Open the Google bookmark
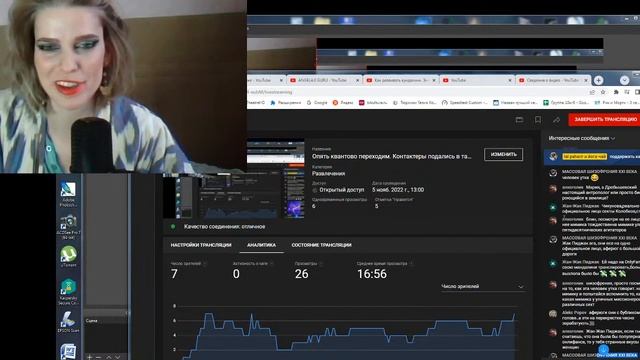The image size is (640, 360). click(x=317, y=103)
